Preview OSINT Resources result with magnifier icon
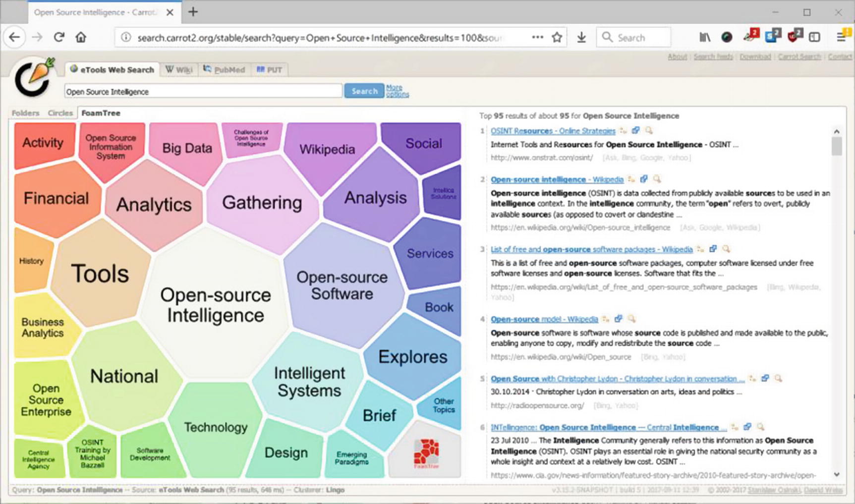Image resolution: width=855 pixels, height=504 pixels. point(649,131)
